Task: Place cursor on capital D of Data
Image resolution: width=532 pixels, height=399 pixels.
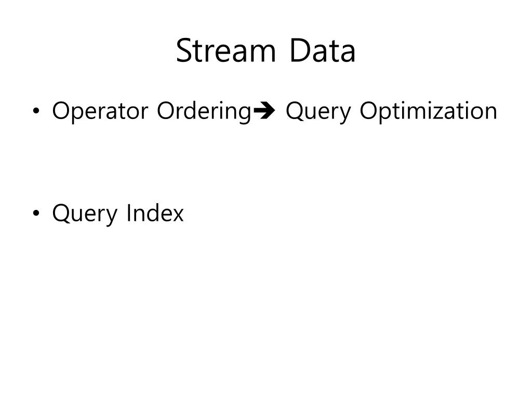Action: coord(300,51)
